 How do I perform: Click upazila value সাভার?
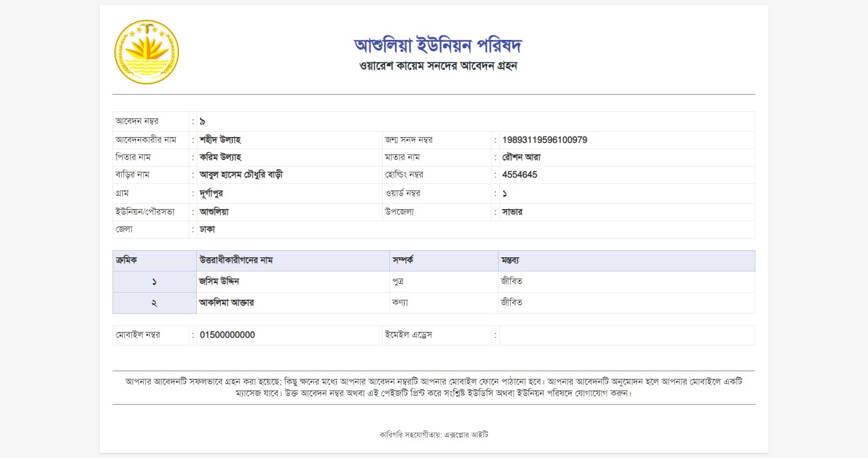click(513, 212)
